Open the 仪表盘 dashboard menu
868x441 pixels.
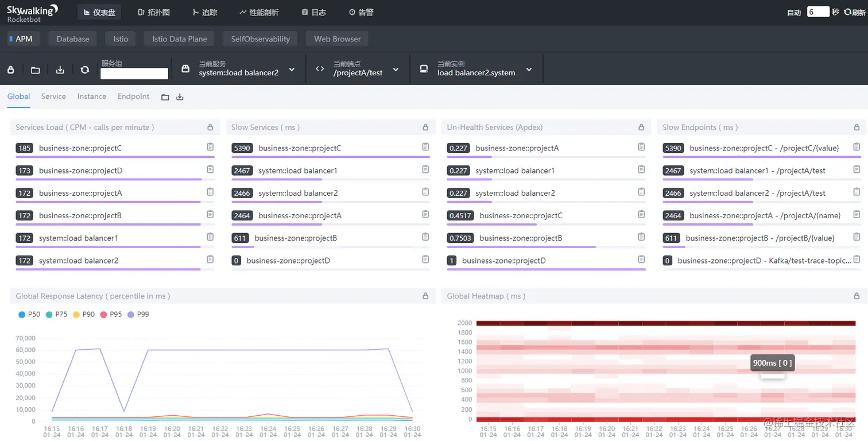[x=99, y=13]
